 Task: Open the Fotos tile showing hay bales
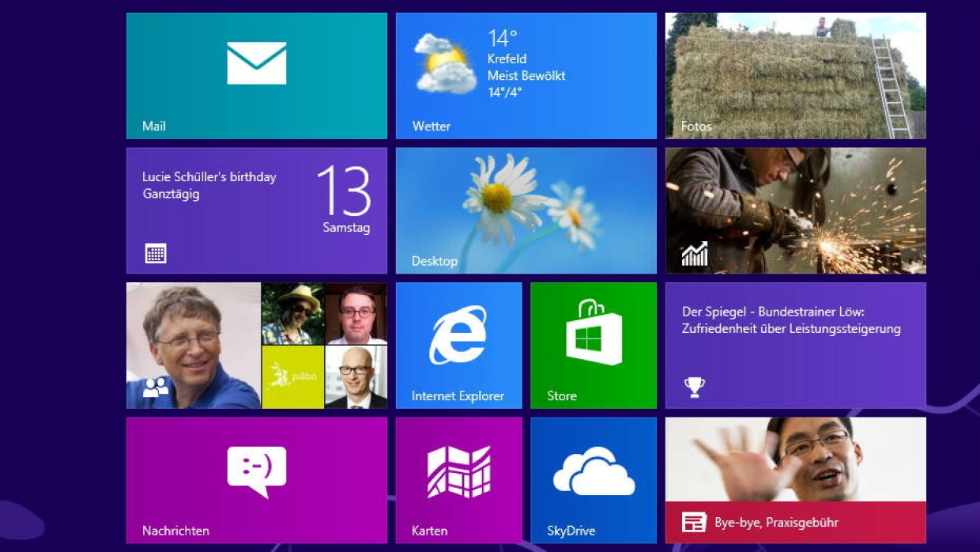795,76
